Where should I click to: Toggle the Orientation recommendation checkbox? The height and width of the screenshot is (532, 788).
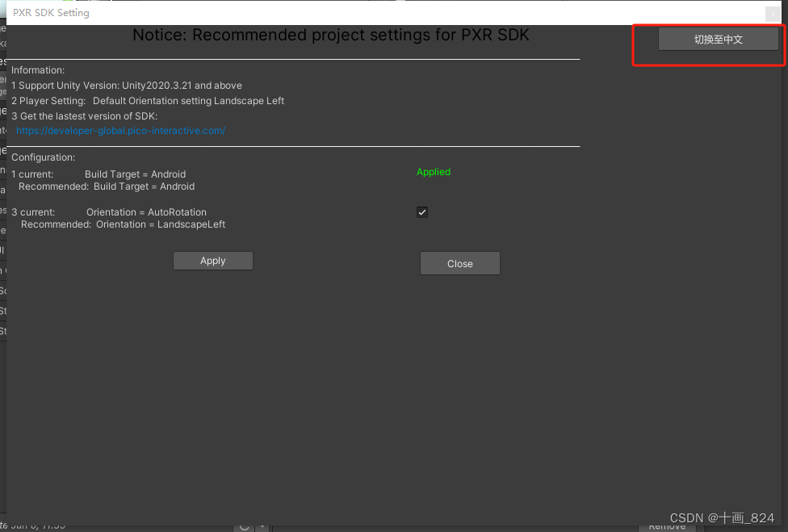click(422, 212)
